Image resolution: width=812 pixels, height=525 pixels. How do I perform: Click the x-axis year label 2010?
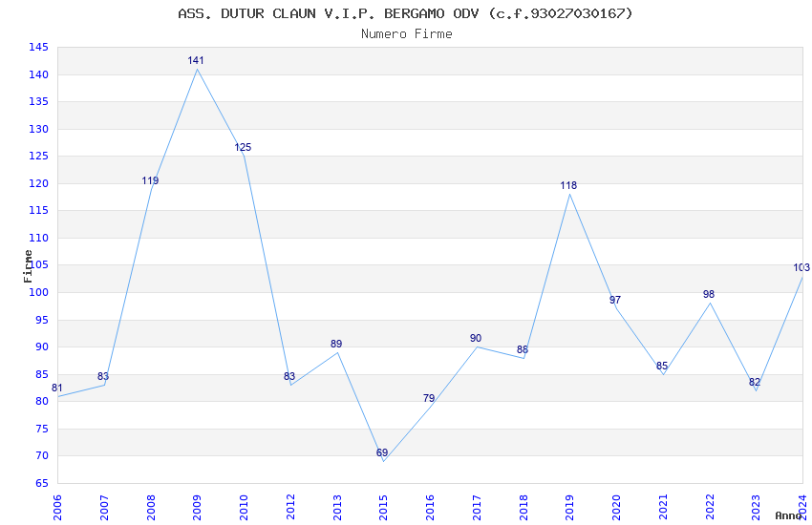(x=244, y=508)
